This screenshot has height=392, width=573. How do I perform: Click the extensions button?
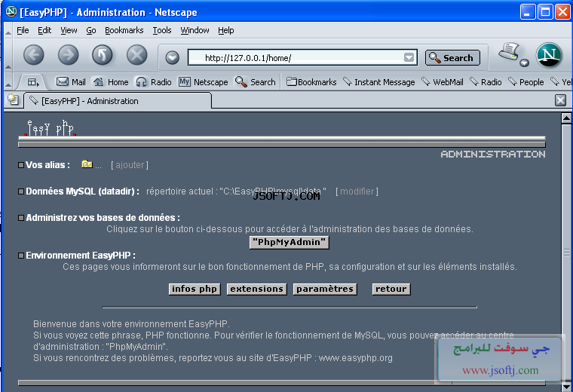[256, 289]
